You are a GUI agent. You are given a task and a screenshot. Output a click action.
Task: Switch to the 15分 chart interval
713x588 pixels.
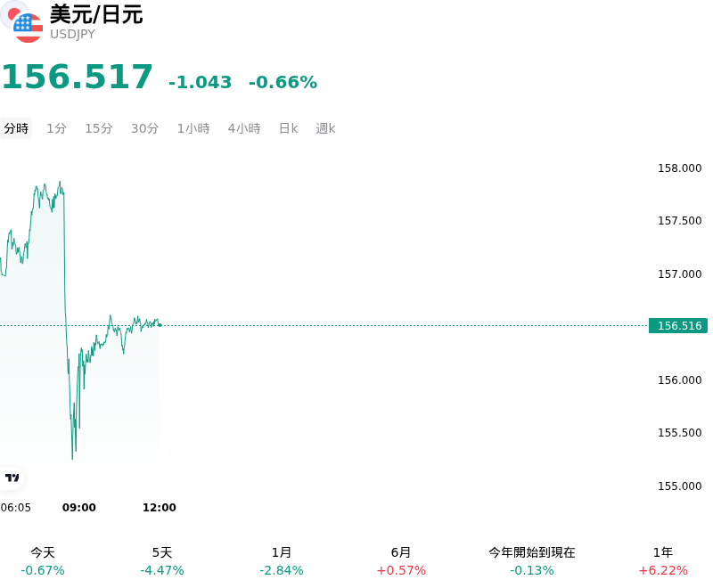point(99,128)
